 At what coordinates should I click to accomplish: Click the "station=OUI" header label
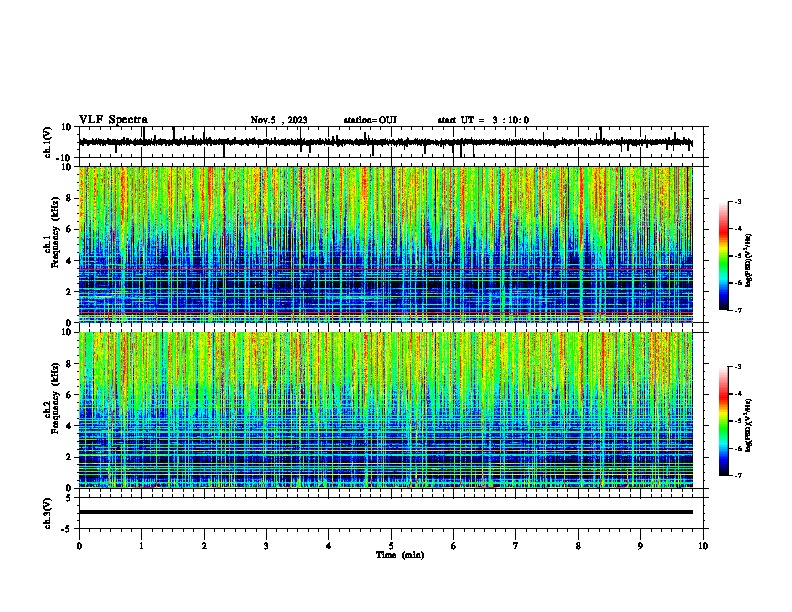(x=370, y=120)
